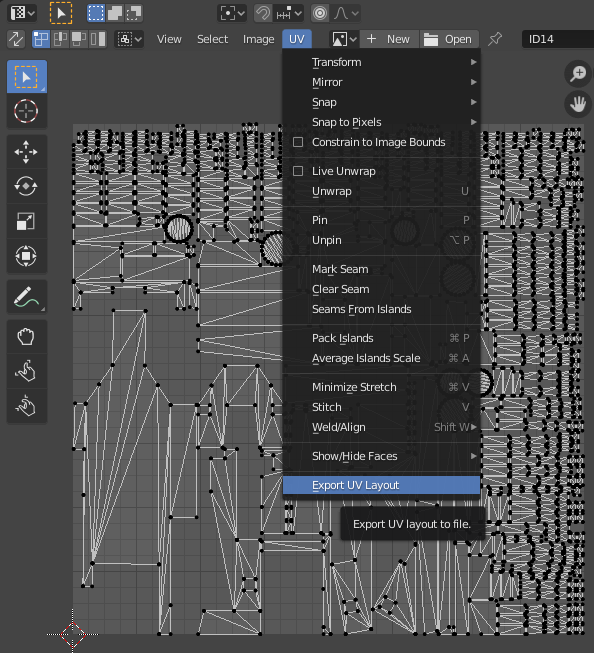The width and height of the screenshot is (594, 653).
Task: Open proportional falloff curve dropdown
Action: tap(346, 13)
